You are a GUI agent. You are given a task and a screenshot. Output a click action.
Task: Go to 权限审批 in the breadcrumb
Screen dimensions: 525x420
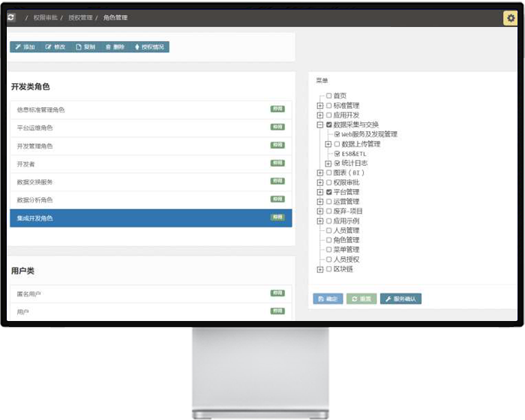coord(45,17)
